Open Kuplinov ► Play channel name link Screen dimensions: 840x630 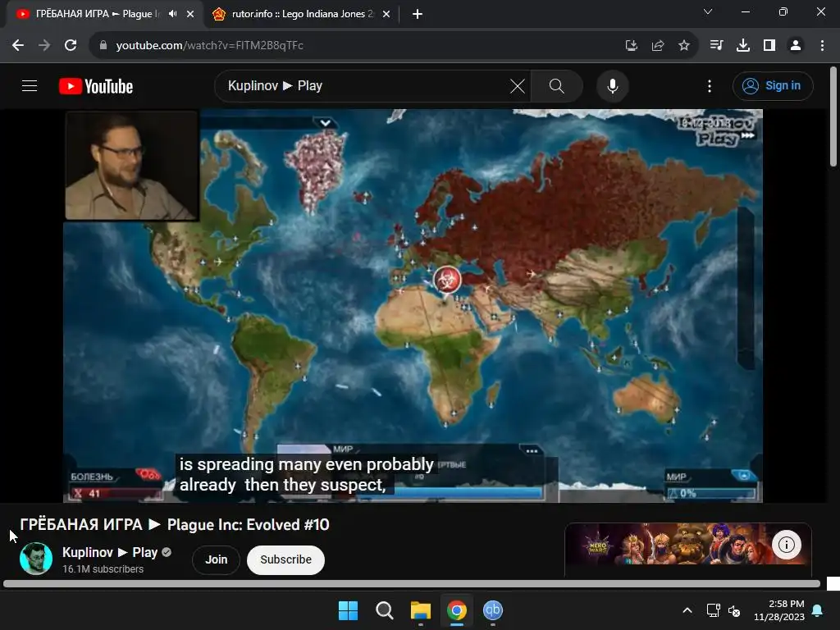pyautogui.click(x=110, y=552)
